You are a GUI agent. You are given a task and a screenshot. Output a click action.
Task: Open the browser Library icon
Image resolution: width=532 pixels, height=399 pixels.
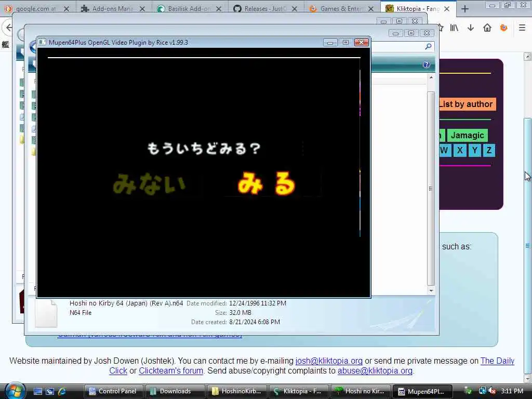point(454,28)
